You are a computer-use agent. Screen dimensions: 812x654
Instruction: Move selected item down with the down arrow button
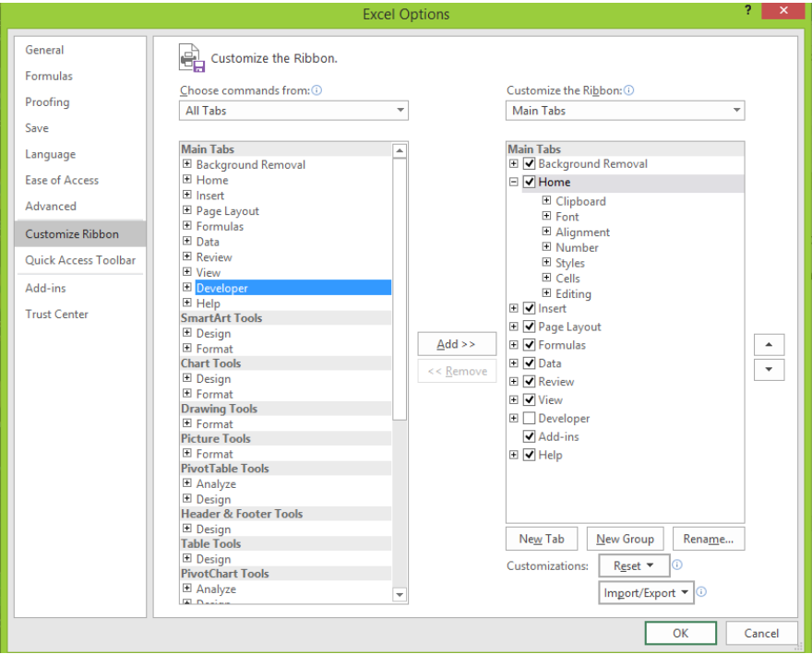pyautogui.click(x=769, y=370)
